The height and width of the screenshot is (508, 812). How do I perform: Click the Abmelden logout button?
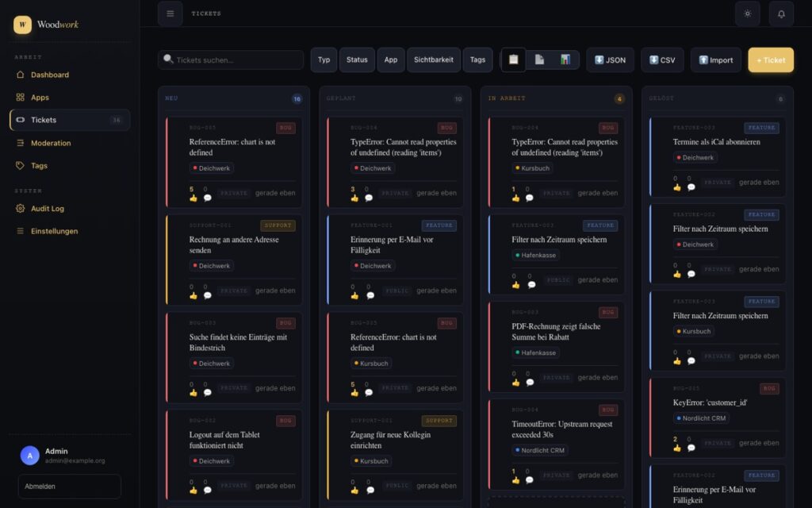point(70,487)
